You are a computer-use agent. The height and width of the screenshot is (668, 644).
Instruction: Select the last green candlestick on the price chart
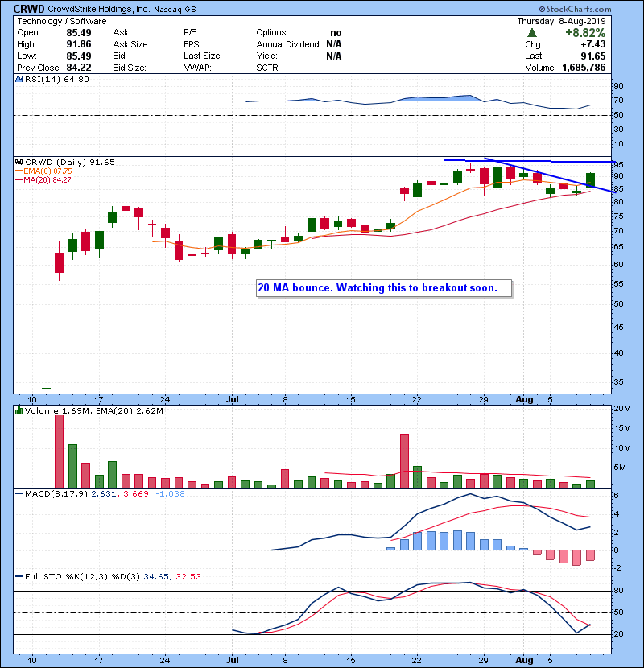(590, 180)
